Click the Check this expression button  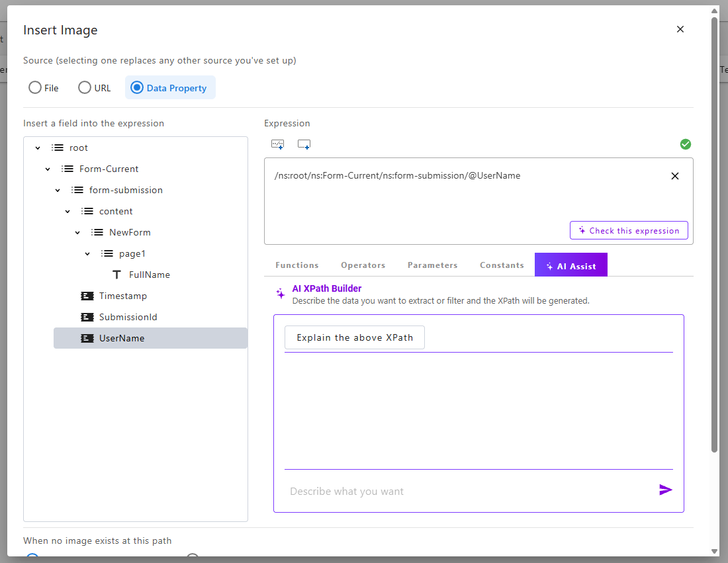point(629,230)
